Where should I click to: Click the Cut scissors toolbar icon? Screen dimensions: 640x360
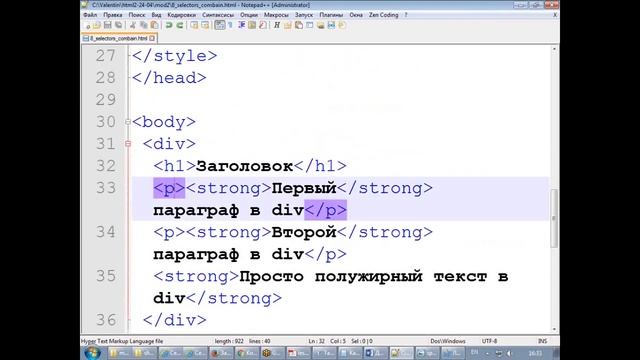(x=133, y=25)
